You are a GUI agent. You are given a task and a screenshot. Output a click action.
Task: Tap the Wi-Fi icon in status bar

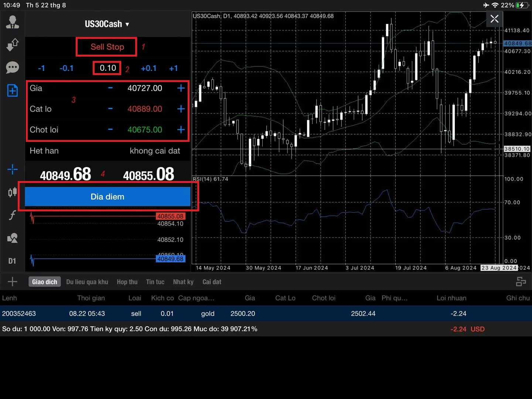tap(495, 5)
